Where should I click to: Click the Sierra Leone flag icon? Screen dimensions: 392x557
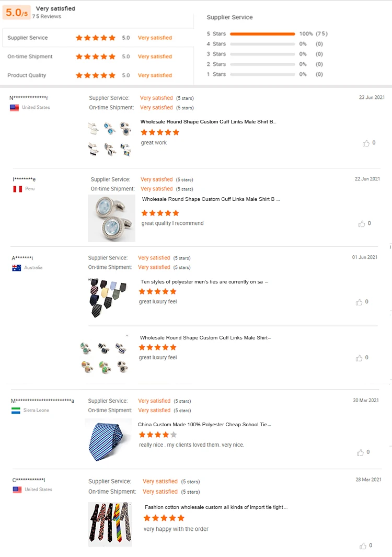[16, 411]
